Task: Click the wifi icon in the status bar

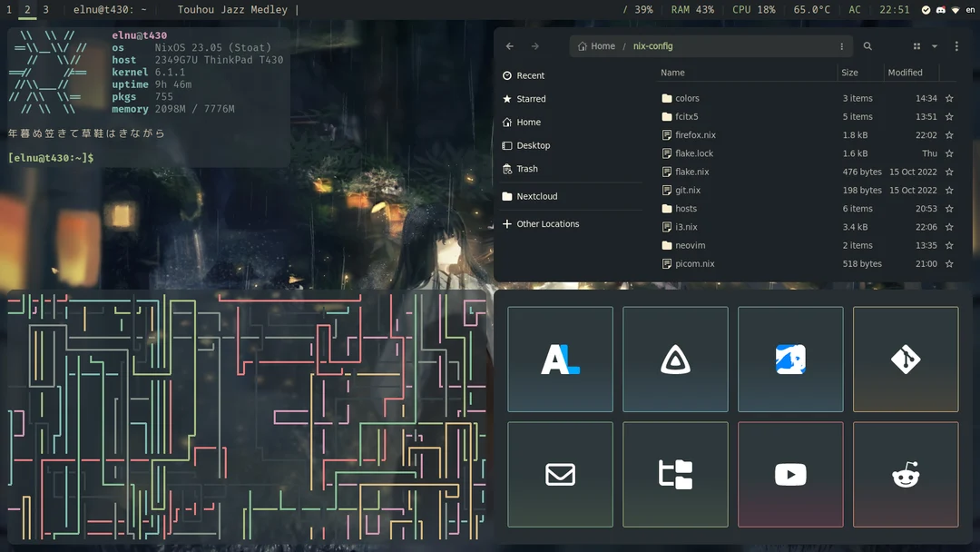Action: tap(955, 10)
